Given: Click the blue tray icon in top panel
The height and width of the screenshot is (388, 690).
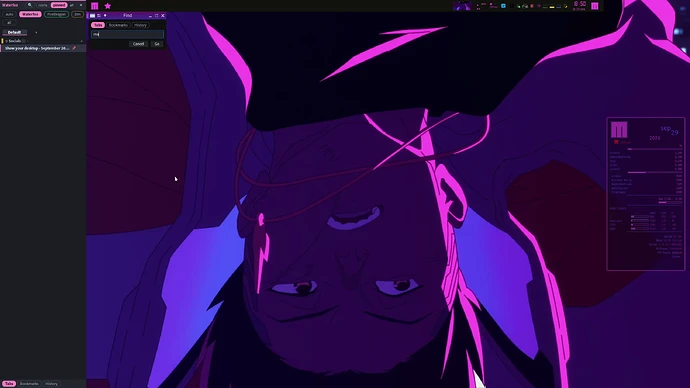Looking at the screenshot, I should [x=503, y=6].
